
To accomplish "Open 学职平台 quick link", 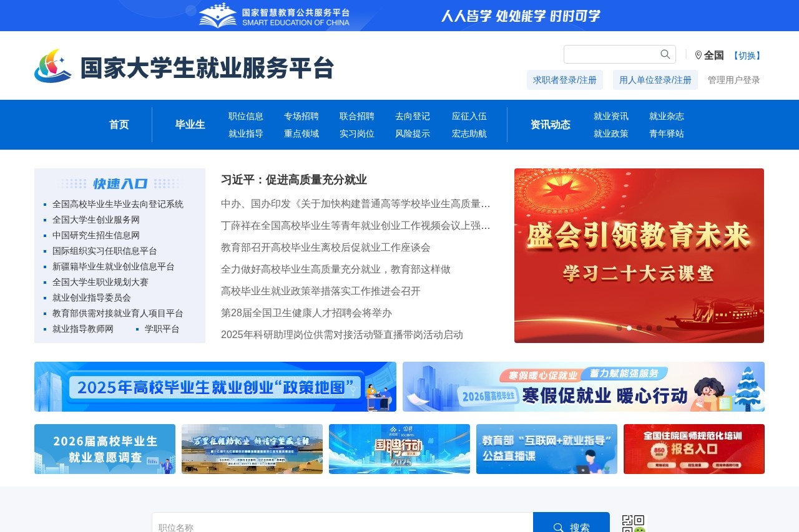I will point(162,329).
